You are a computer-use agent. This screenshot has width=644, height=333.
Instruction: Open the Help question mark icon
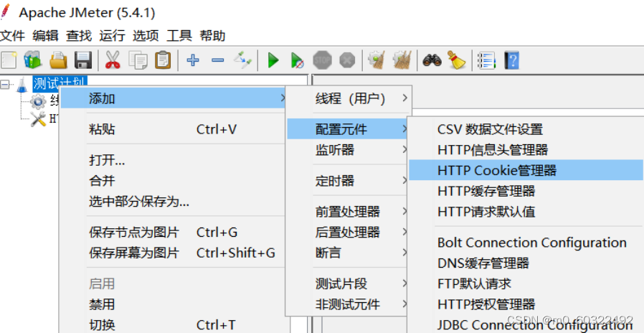511,60
